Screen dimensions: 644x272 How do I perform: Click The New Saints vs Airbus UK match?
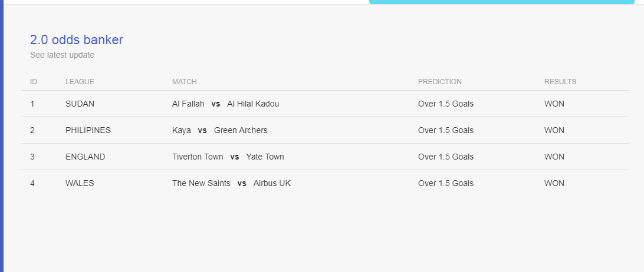pyautogui.click(x=231, y=183)
